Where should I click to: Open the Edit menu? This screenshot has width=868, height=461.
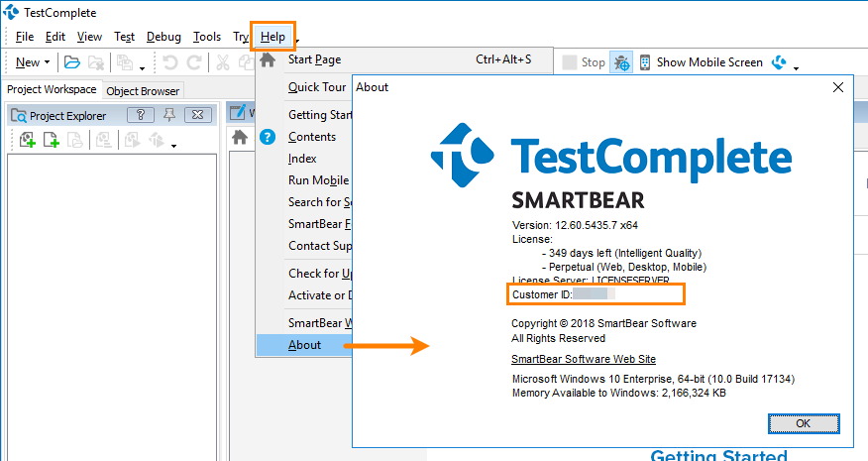pos(55,37)
